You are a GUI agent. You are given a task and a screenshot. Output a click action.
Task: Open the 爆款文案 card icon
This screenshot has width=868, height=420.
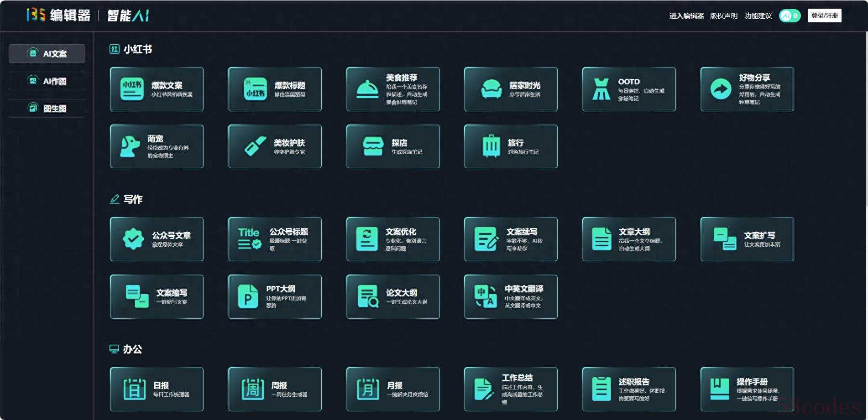point(132,89)
